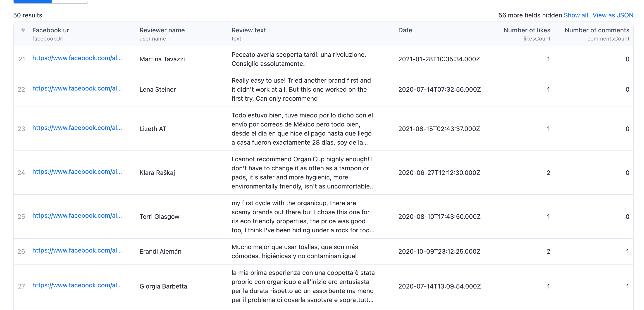Select the active blue tab at top
Screen dimensions: 644x310
33,2
